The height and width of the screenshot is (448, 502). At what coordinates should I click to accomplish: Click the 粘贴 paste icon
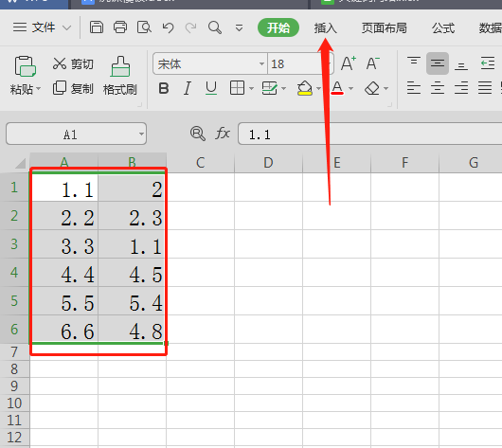25,66
